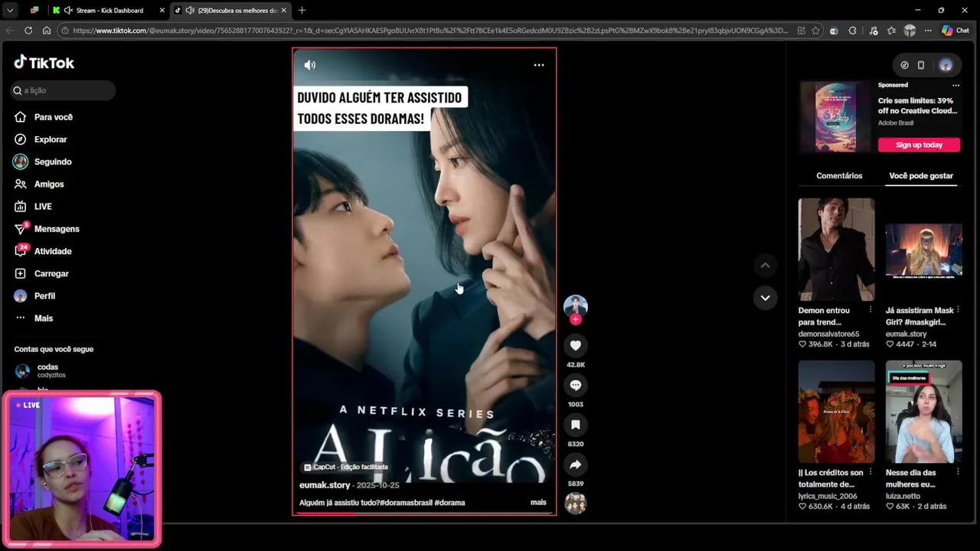
Task: Follow creator with red plus button
Action: pyautogui.click(x=576, y=319)
